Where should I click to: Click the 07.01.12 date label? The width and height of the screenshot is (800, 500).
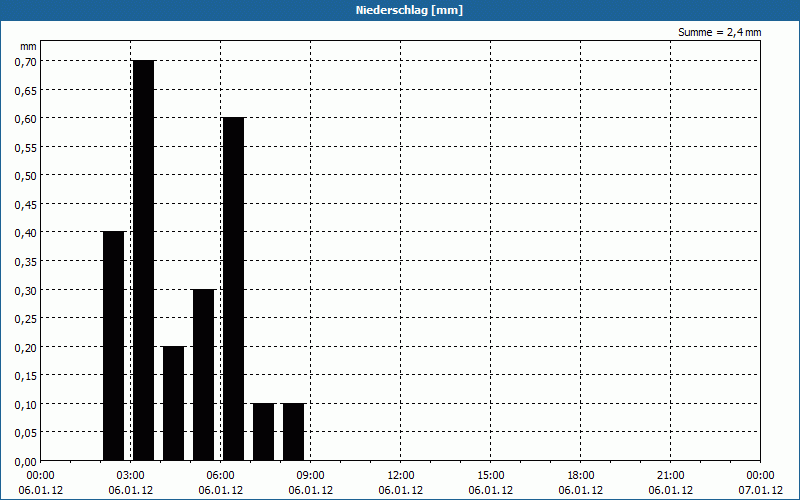click(760, 490)
